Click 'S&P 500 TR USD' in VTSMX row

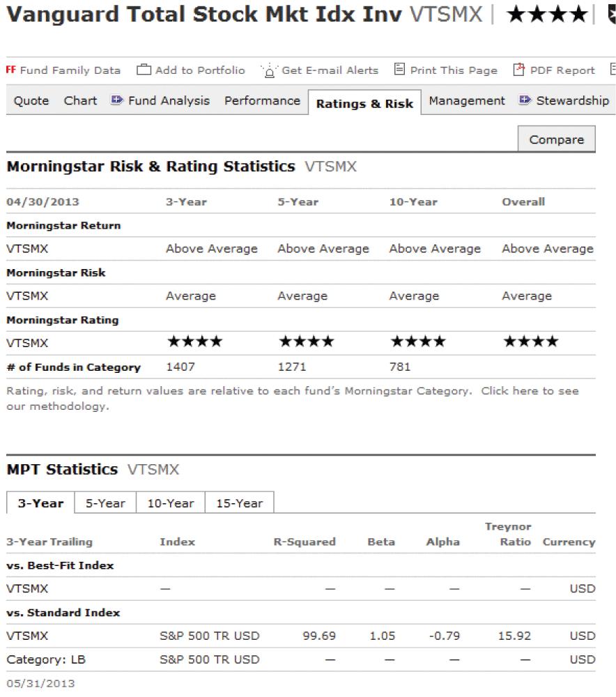209,636
